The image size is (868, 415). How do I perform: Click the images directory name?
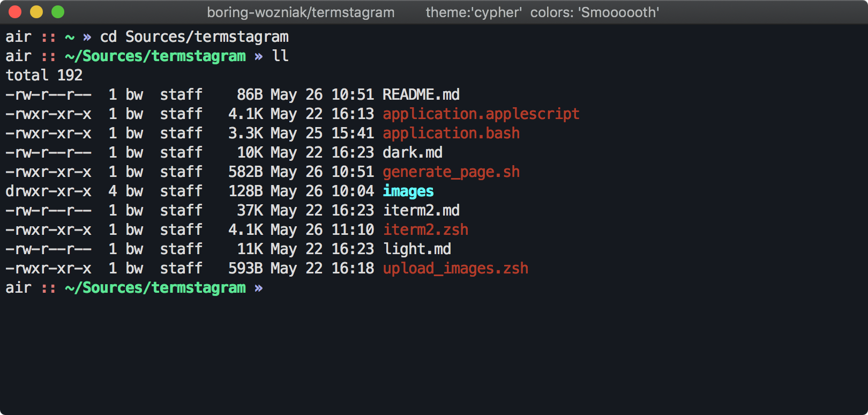(x=408, y=191)
